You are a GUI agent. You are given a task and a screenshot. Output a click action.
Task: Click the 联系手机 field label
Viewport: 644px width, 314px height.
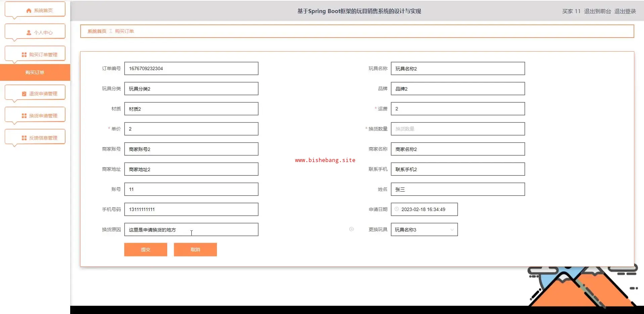coord(378,169)
